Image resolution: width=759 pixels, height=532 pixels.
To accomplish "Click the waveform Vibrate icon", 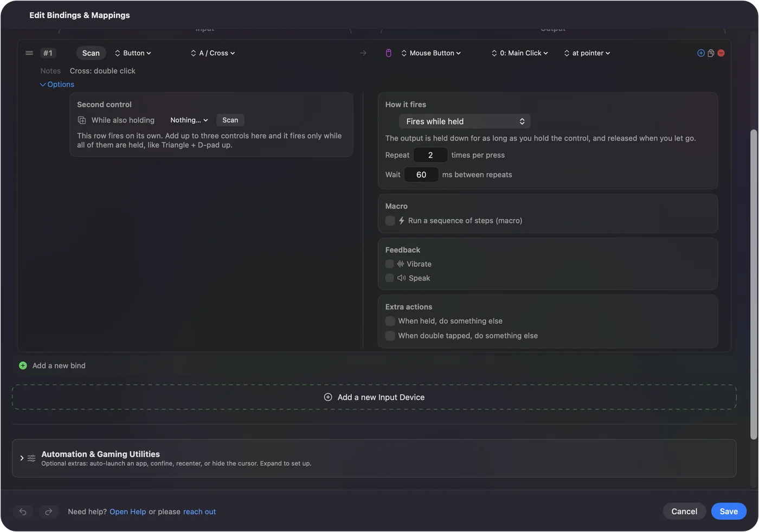I will (x=401, y=264).
